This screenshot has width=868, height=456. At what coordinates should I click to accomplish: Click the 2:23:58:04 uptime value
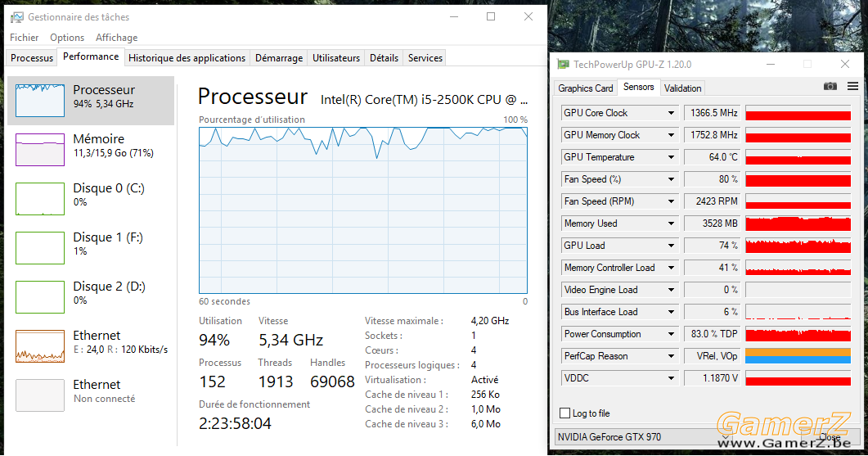(236, 424)
